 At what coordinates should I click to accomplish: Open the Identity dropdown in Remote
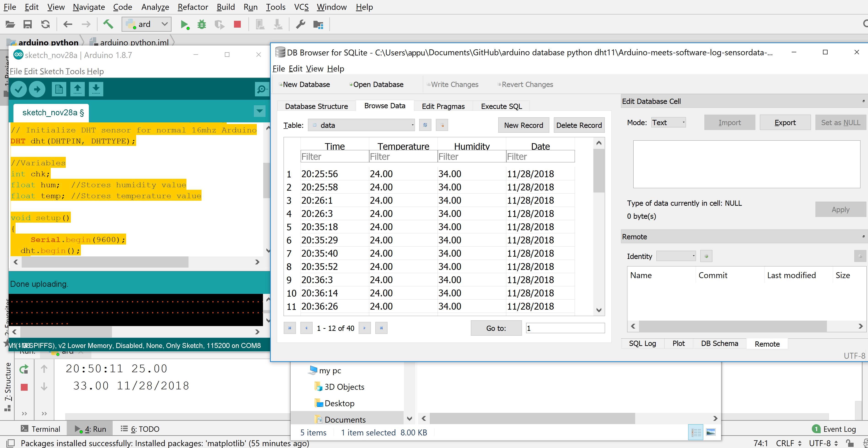(x=676, y=256)
